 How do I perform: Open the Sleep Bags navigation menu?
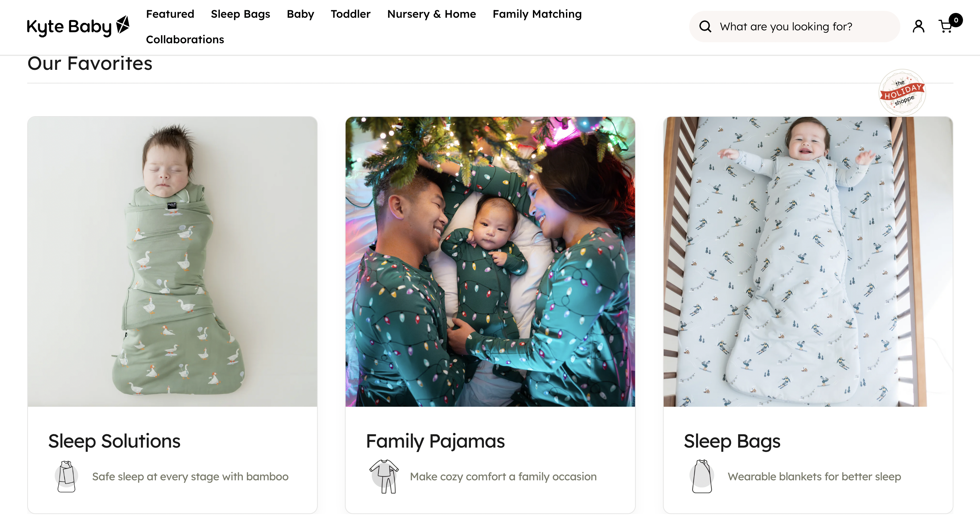click(240, 14)
